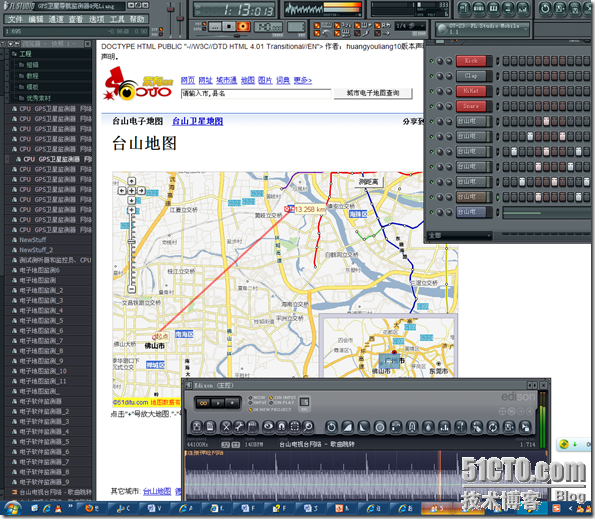Viewport: 595px width, 519px height.
Task: Adjust the Kick channel volume knob
Action: click(440, 61)
